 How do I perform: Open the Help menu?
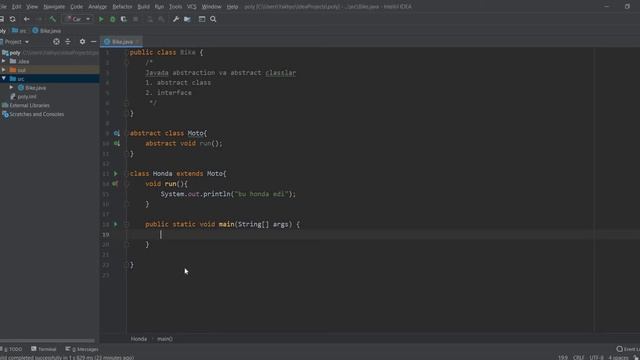pyautogui.click(x=232, y=7)
